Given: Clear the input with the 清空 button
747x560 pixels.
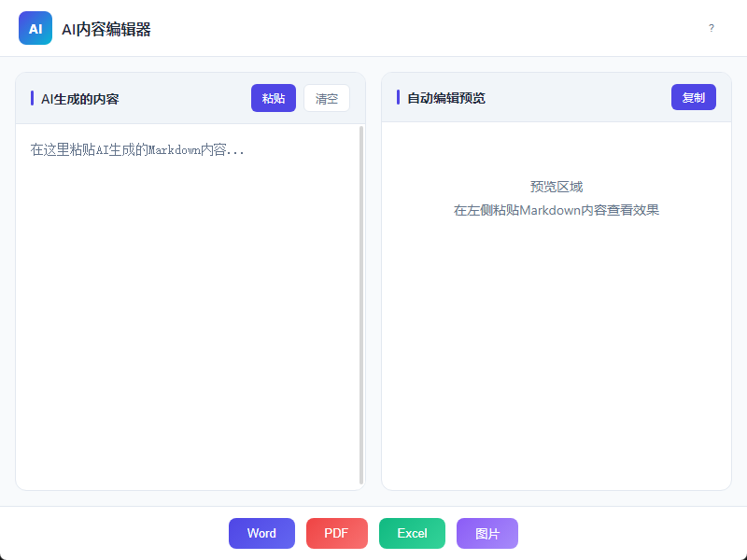Looking at the screenshot, I should pyautogui.click(x=326, y=98).
